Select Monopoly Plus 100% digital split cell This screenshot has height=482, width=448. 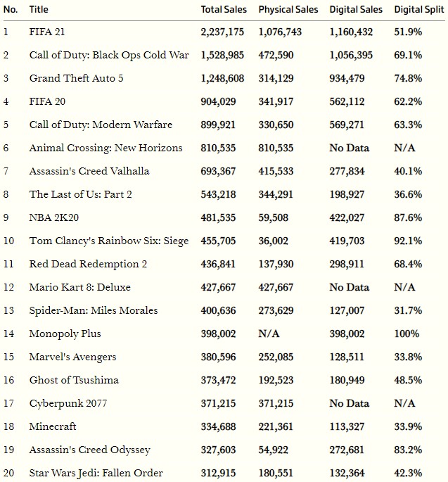407,334
